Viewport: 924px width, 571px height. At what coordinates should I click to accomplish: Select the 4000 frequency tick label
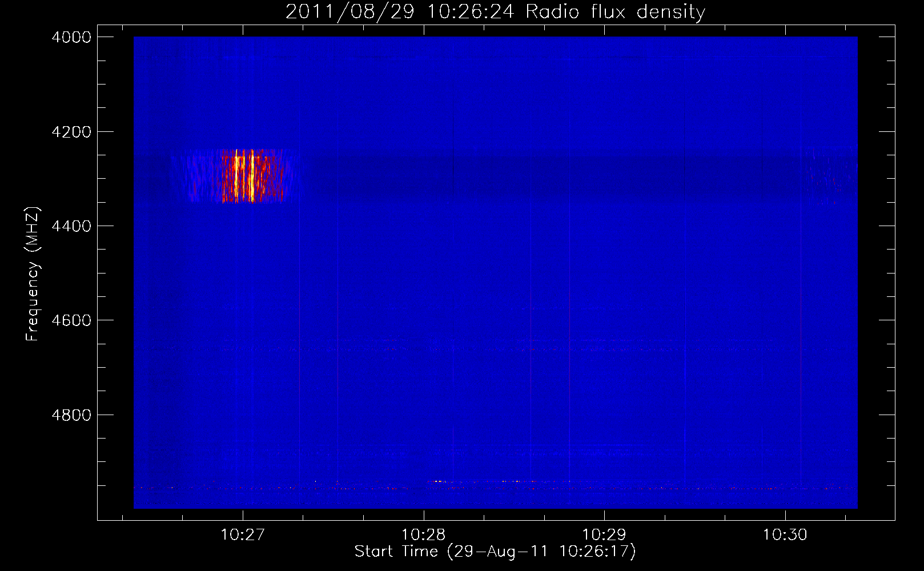tap(71, 37)
